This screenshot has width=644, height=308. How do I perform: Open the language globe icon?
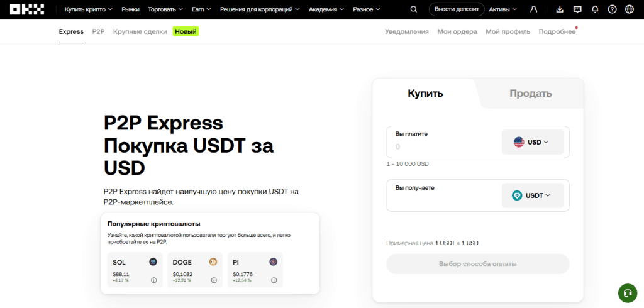click(x=629, y=9)
